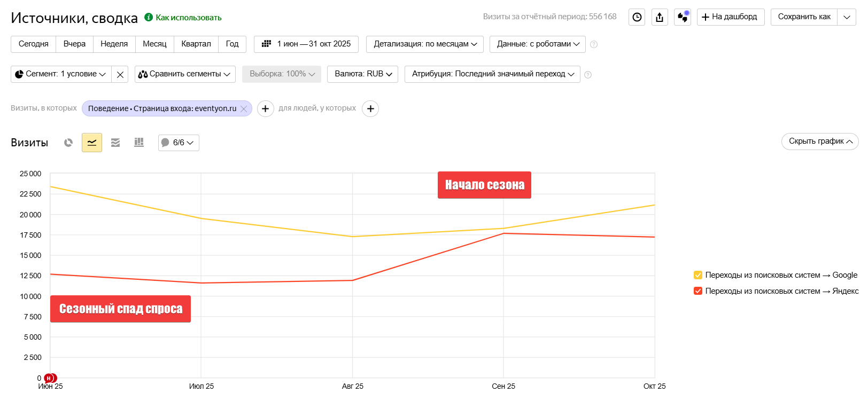Open the feedback thumbs icon
Image resolution: width=868 pixels, height=408 pixels.
coord(683,17)
